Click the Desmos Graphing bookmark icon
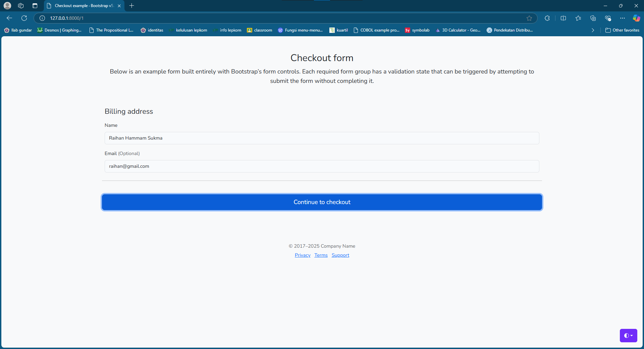This screenshot has width=644, height=349. 40,30
